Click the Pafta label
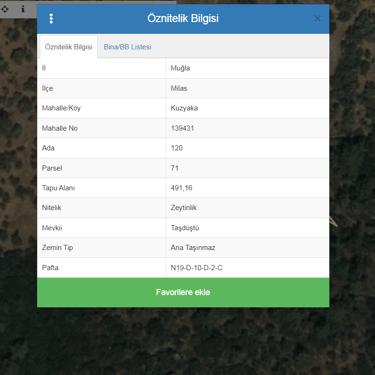375x375 pixels. (50, 268)
